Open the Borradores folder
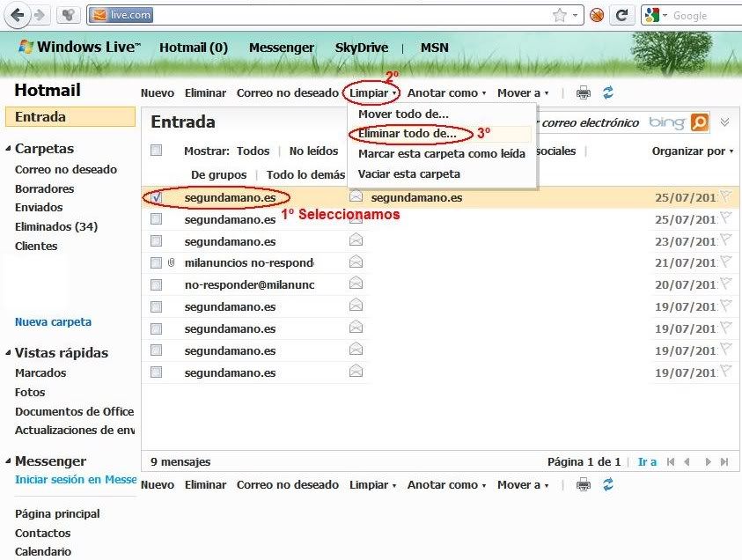 point(45,188)
